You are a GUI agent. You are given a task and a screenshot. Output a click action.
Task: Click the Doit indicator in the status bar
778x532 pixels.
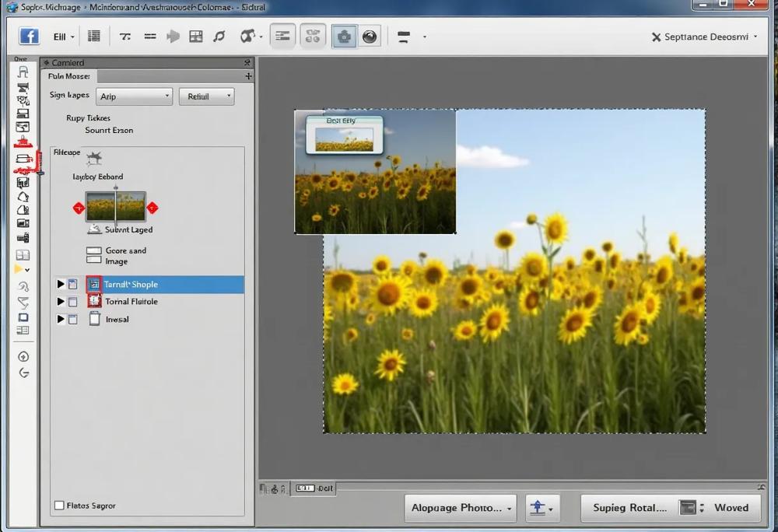[314, 488]
